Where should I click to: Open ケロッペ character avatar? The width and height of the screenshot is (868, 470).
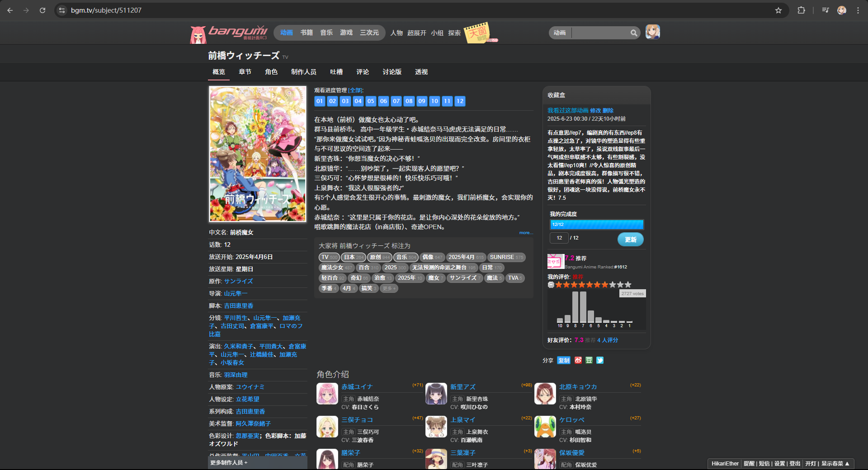545,427
